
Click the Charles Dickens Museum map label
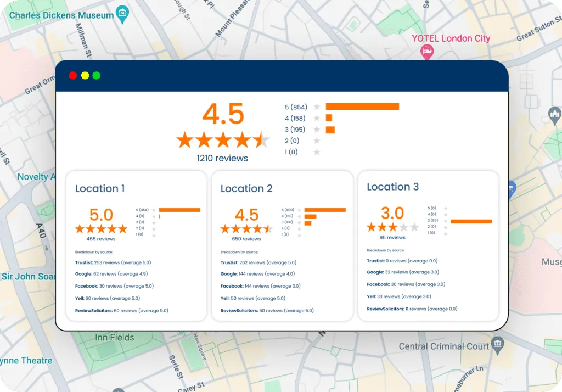tap(61, 15)
